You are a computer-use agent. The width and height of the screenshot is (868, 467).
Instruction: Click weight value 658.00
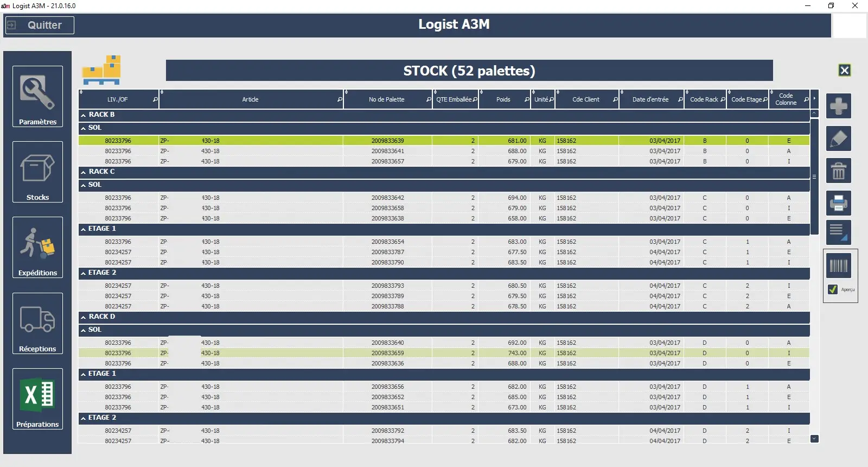pyautogui.click(x=517, y=218)
